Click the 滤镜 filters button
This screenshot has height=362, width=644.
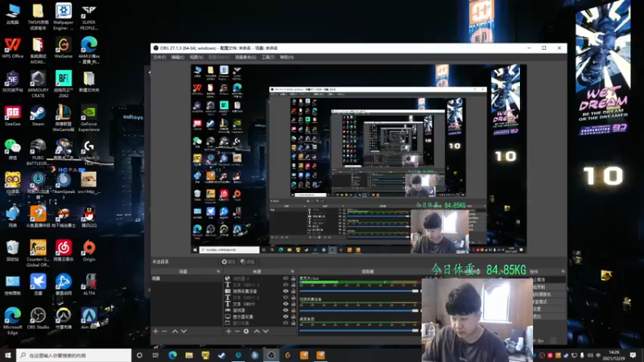(x=247, y=261)
